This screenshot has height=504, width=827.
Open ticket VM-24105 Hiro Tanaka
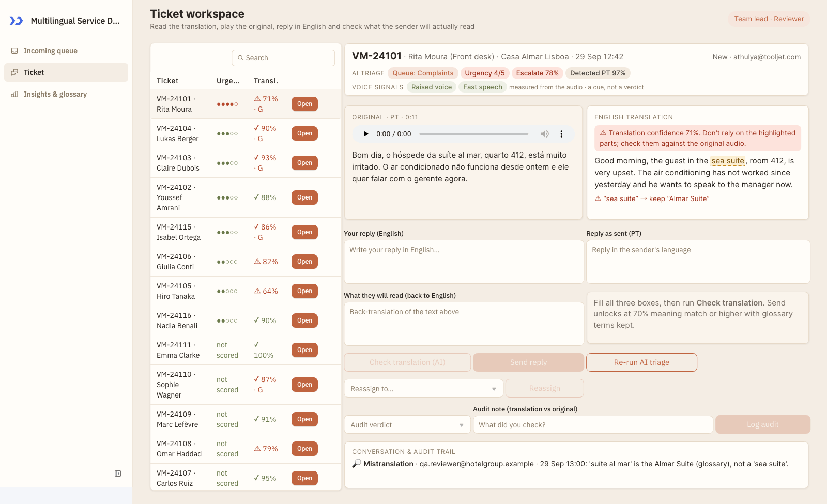304,291
